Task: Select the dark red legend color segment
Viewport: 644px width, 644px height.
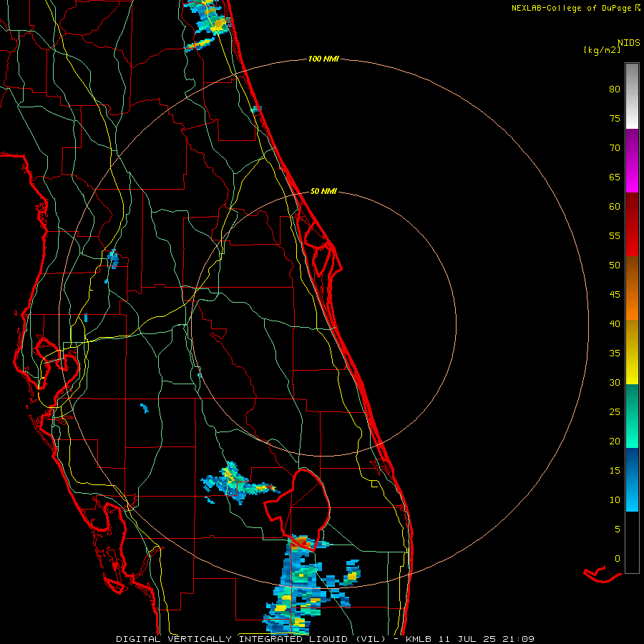Action: 632,225
